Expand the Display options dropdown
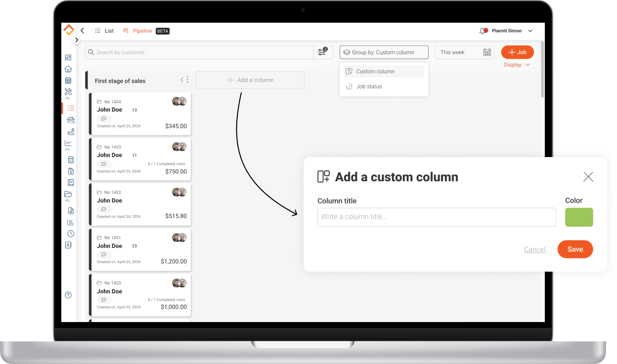Image resolution: width=617 pixels, height=364 pixels. pos(517,64)
